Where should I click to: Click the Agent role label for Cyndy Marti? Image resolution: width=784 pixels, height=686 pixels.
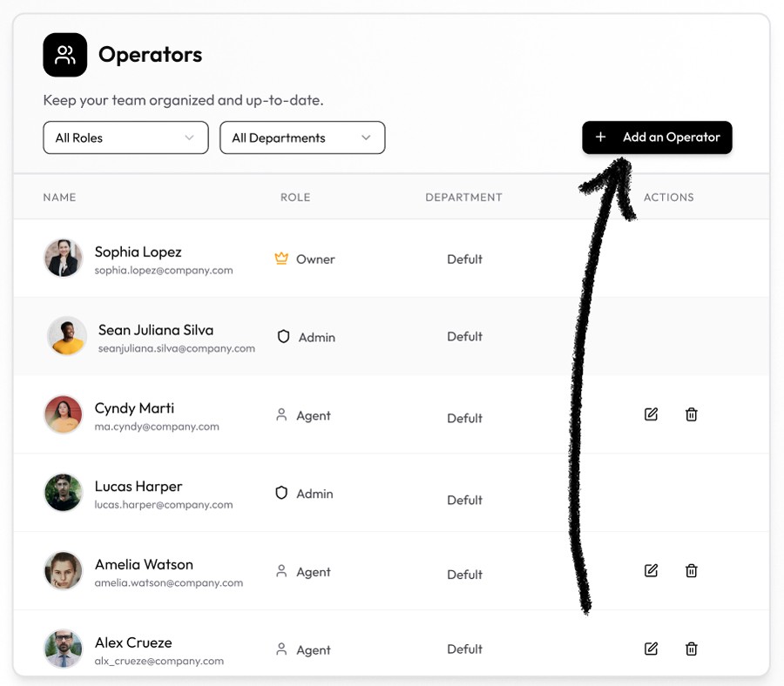click(x=314, y=416)
